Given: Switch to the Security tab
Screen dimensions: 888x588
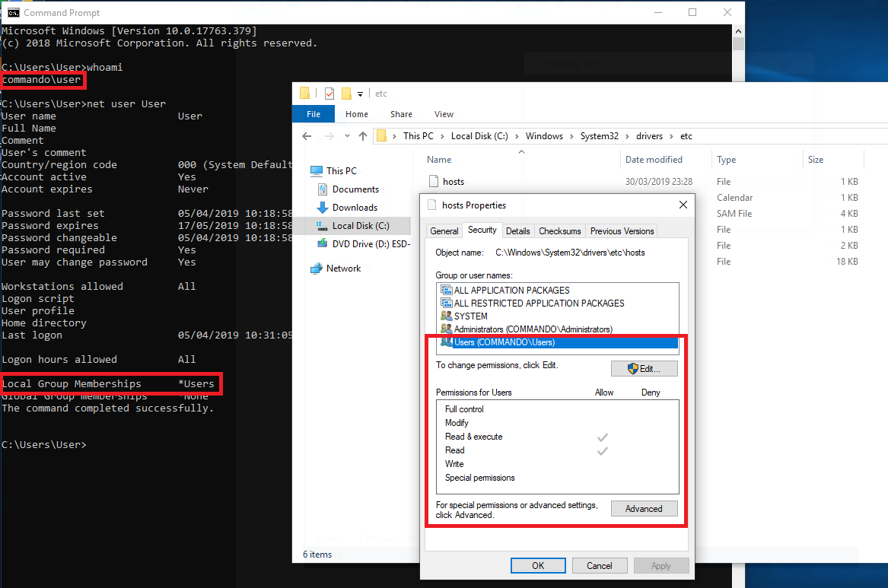Looking at the screenshot, I should coord(482,230).
